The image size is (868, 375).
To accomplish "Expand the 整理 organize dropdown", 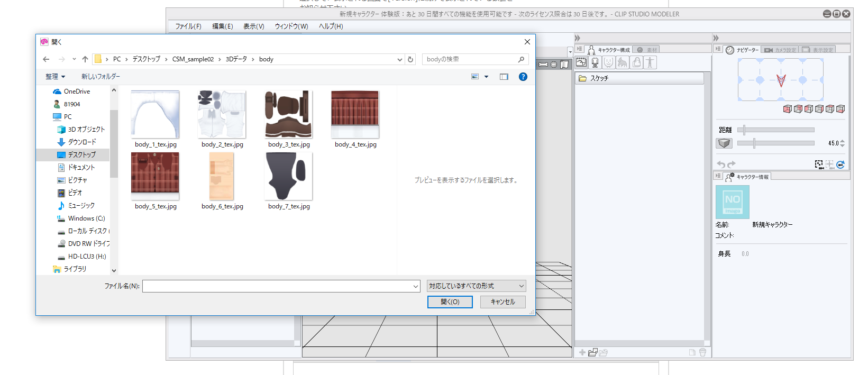I will pyautogui.click(x=55, y=77).
